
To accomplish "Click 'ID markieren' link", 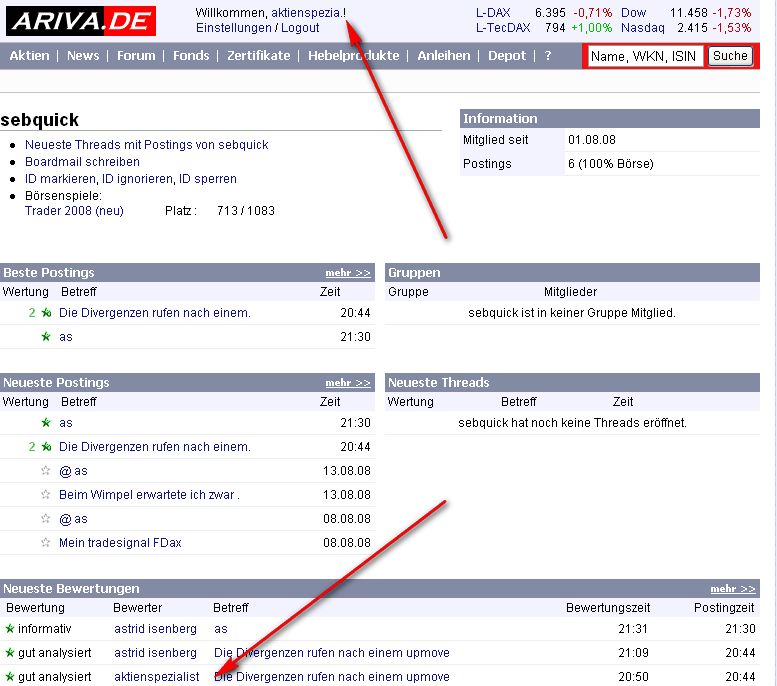I will (60, 178).
